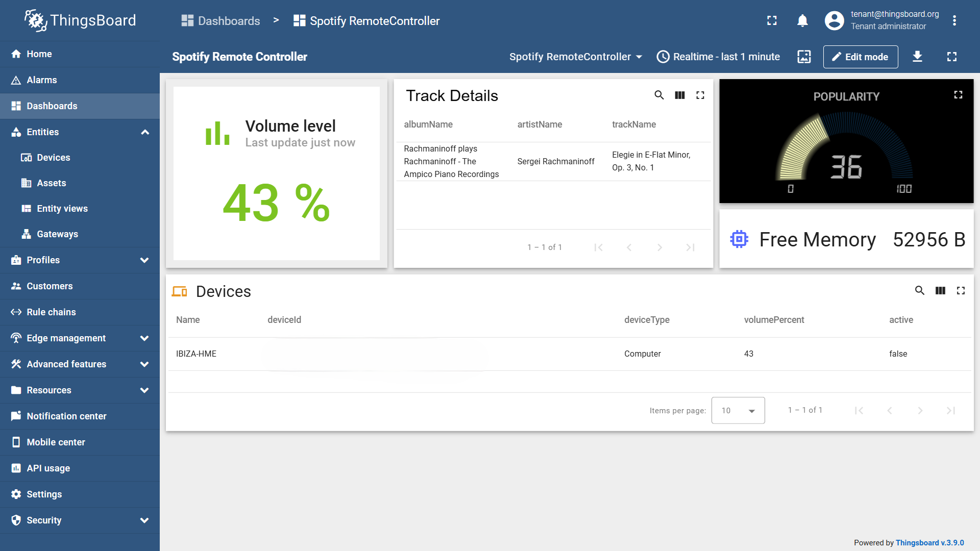
Task: Expand Track Details widget to fullscreen
Action: [x=700, y=95]
